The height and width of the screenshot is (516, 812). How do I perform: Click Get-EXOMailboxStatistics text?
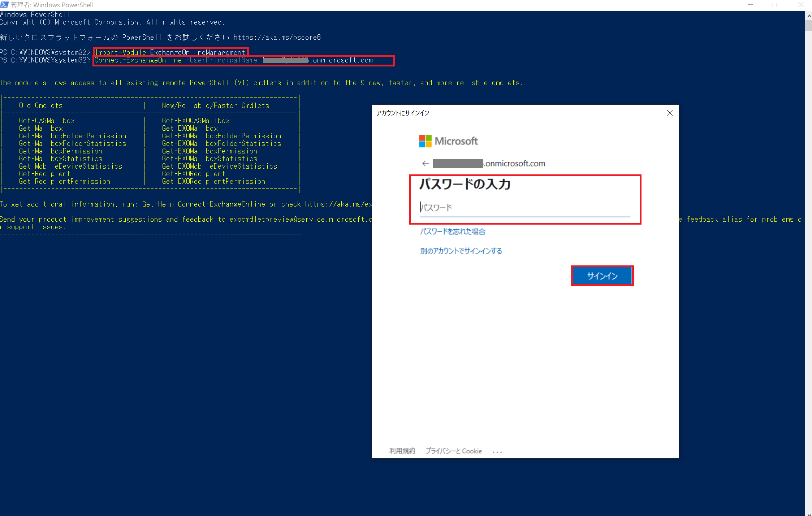210,159
